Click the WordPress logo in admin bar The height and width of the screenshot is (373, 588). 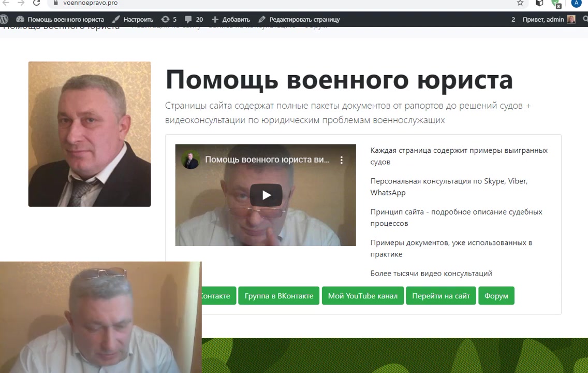click(4, 19)
